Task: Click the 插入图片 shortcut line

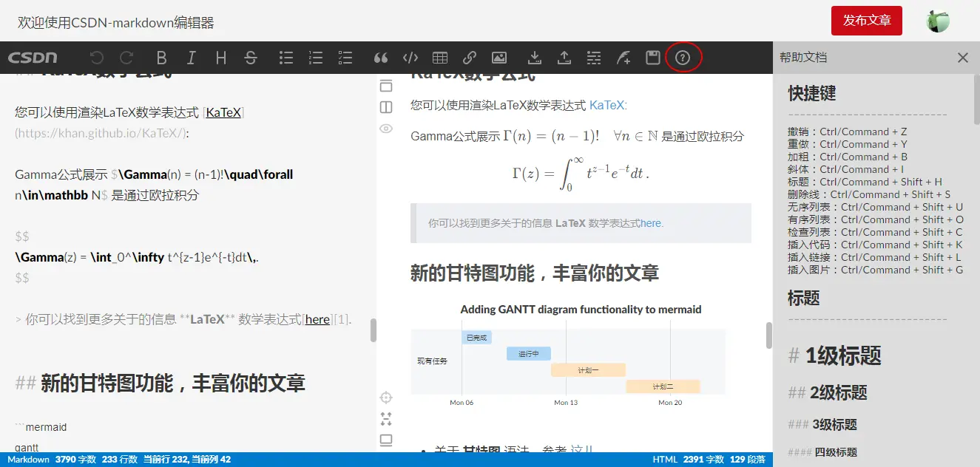Action: coord(876,270)
